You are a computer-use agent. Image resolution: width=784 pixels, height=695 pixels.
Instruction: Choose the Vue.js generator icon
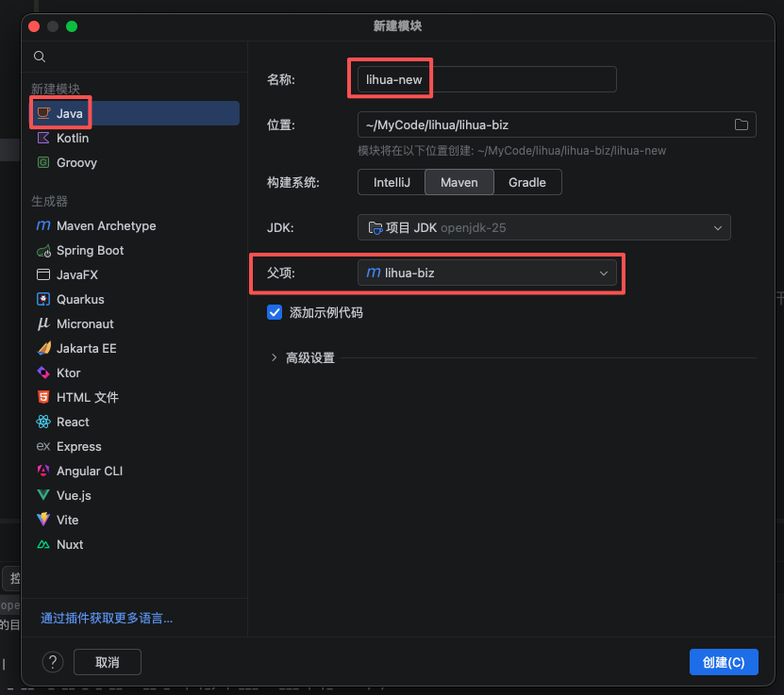(x=42, y=496)
